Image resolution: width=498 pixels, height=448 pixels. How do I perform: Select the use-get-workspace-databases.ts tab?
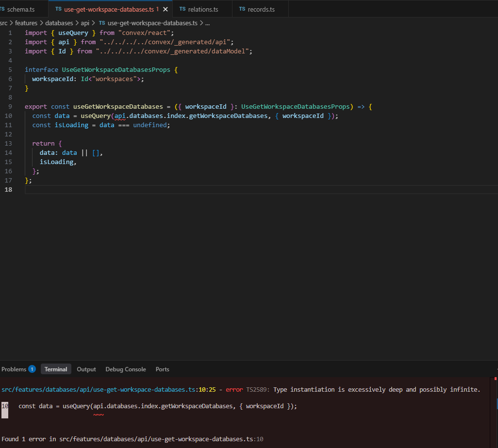[109, 9]
